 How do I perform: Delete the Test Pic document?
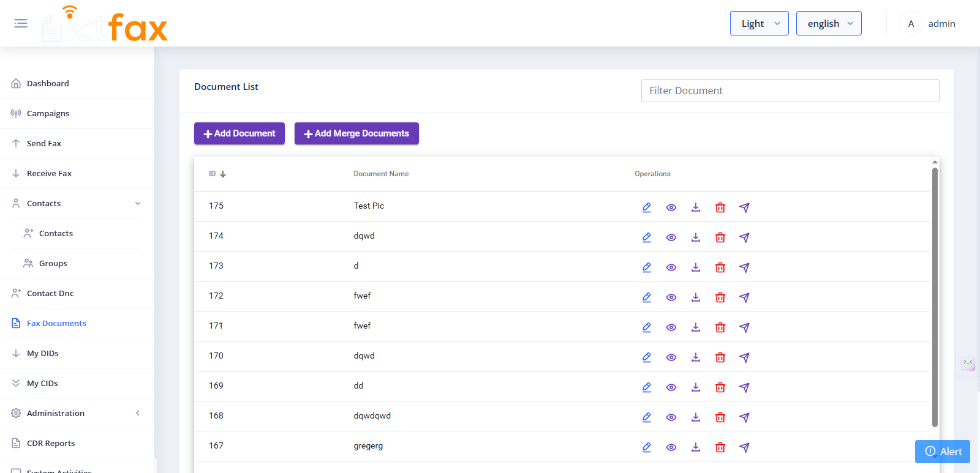[720, 207]
